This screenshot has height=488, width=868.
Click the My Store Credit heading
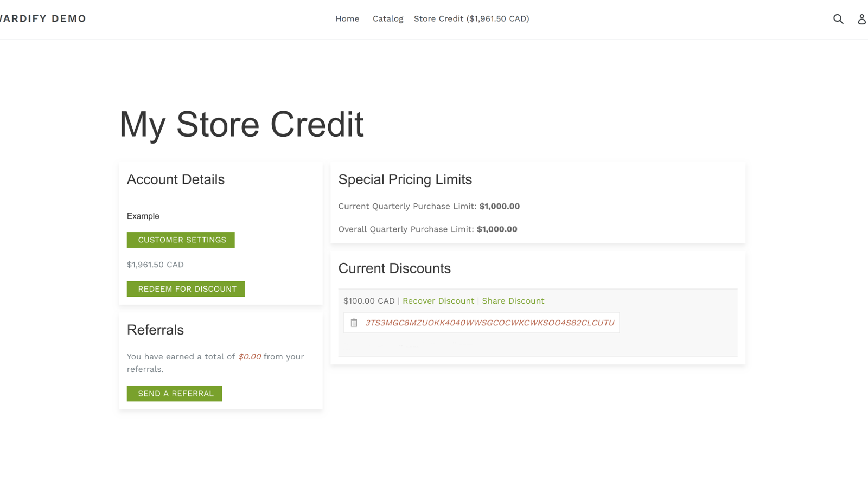point(241,125)
